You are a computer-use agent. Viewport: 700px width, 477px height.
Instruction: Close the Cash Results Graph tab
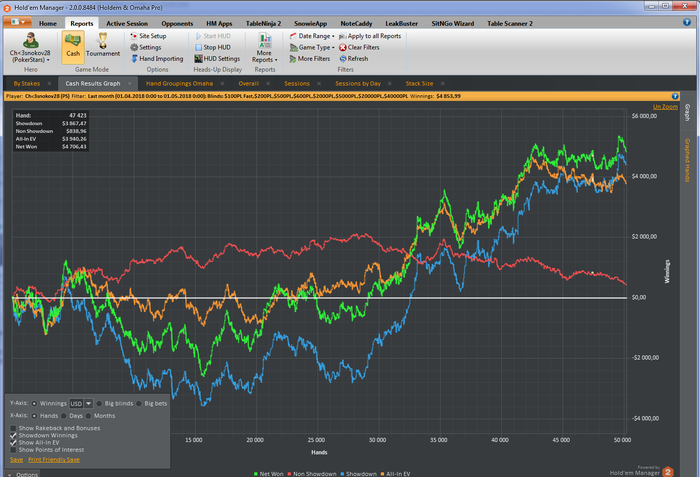(130, 84)
